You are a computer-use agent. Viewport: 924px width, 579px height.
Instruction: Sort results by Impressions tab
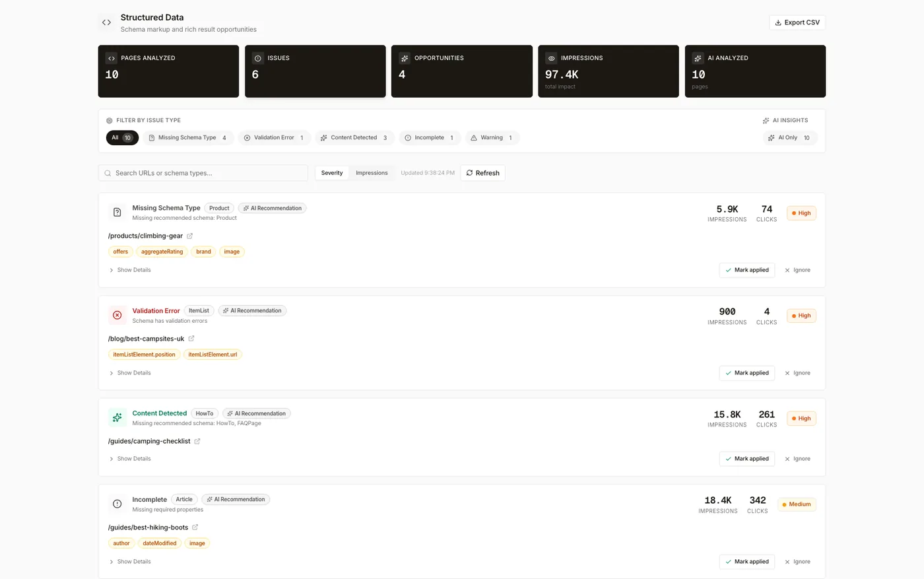coord(372,173)
